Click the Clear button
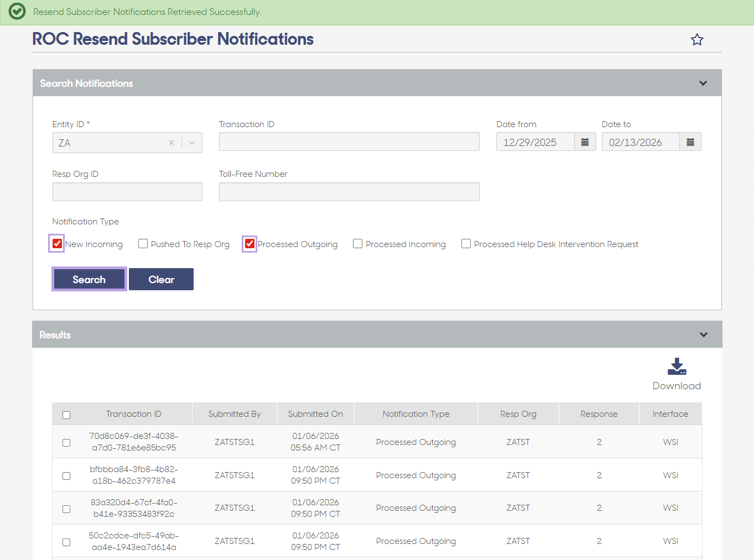This screenshot has height=560, width=754. coord(162,279)
